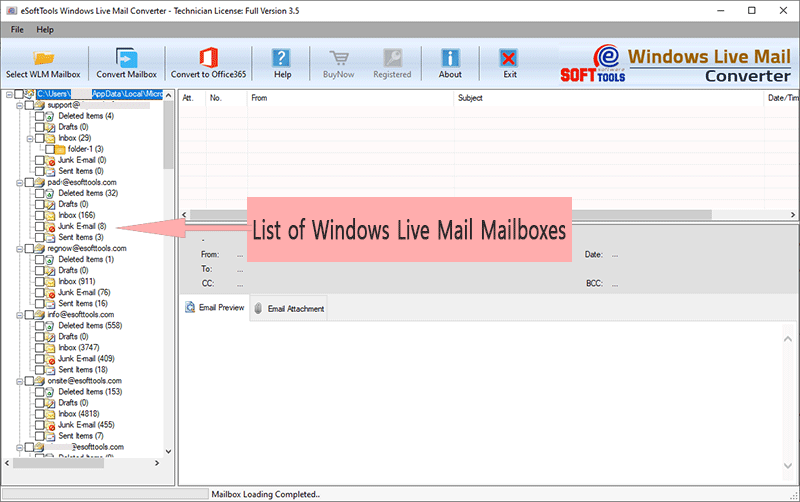Image resolution: width=800 pixels, height=502 pixels.
Task: Collapse the info@esofttools.com node
Action: click(x=19, y=315)
